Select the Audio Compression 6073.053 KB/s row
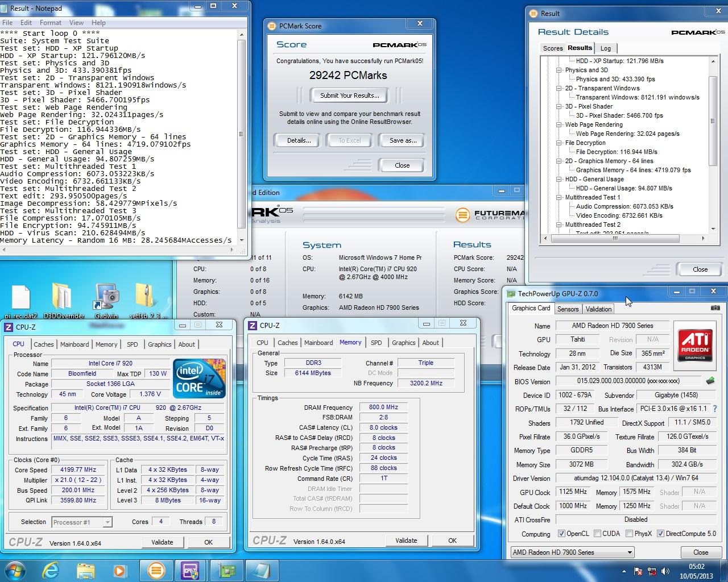 pos(624,206)
